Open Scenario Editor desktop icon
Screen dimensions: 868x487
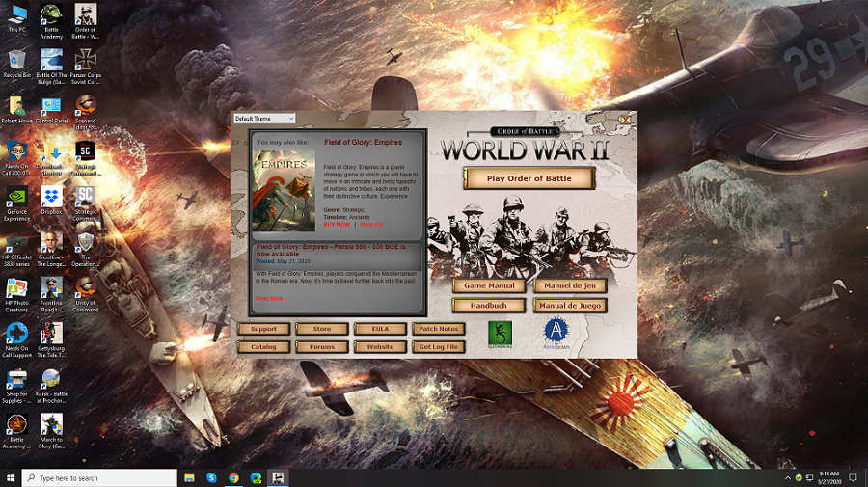85,112
